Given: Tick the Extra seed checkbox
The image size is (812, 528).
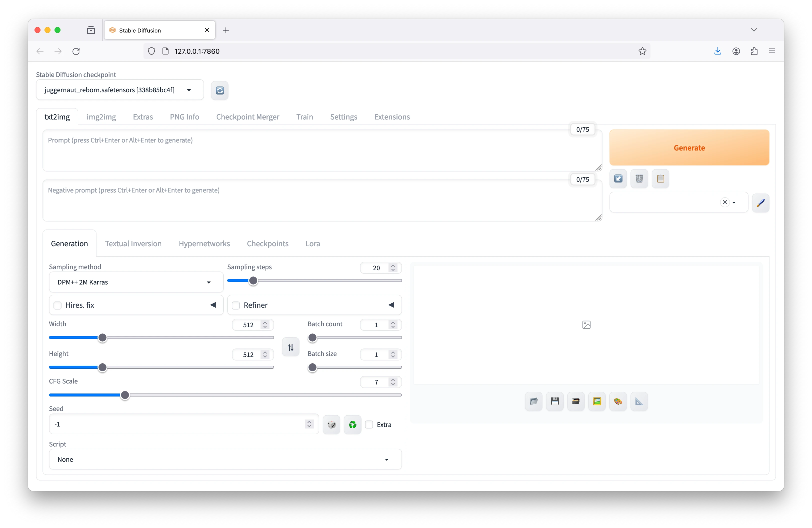Looking at the screenshot, I should tap(369, 425).
